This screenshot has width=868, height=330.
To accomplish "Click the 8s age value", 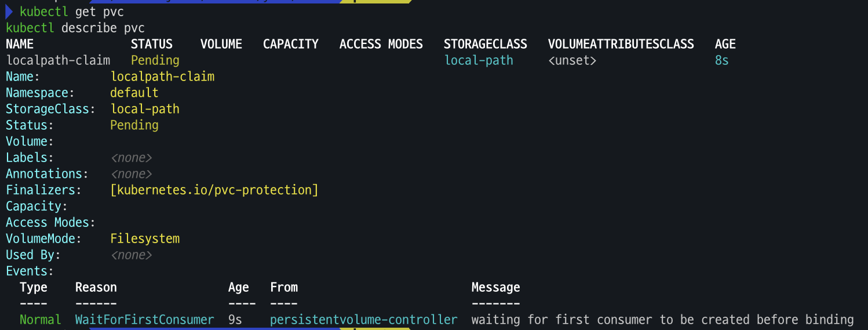I will point(721,60).
